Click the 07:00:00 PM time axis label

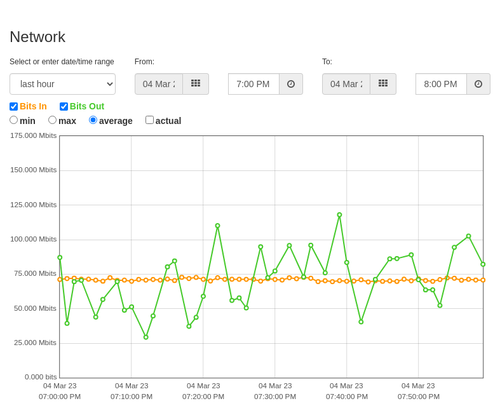pos(60,397)
